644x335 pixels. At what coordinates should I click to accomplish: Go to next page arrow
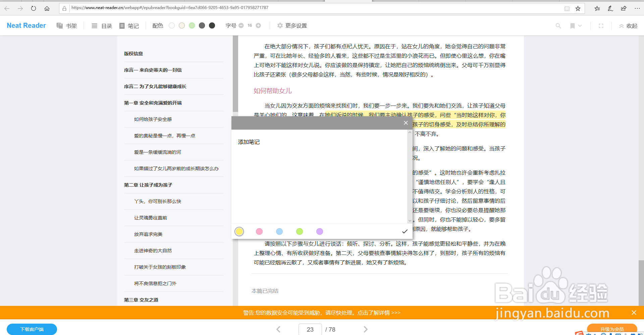point(366,329)
